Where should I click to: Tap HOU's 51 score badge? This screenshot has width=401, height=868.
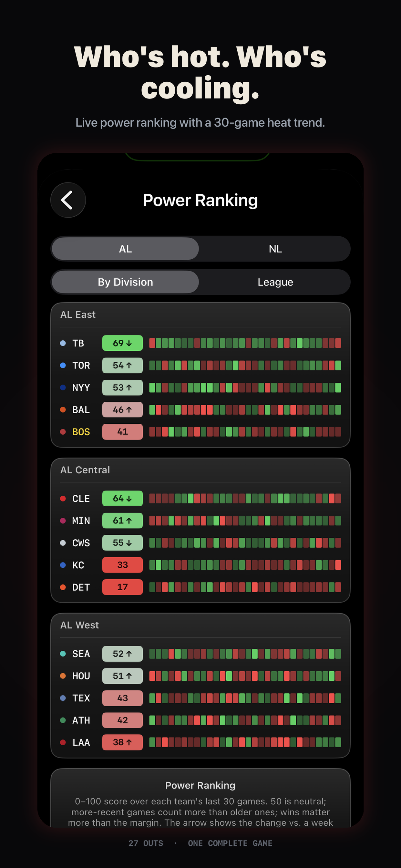pos(122,676)
